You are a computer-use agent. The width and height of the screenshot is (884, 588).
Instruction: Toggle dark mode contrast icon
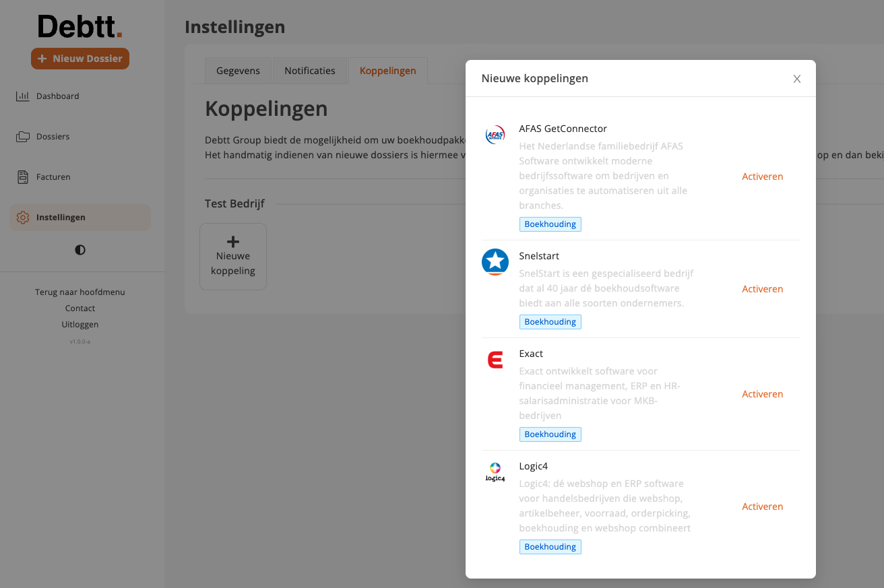click(x=80, y=250)
